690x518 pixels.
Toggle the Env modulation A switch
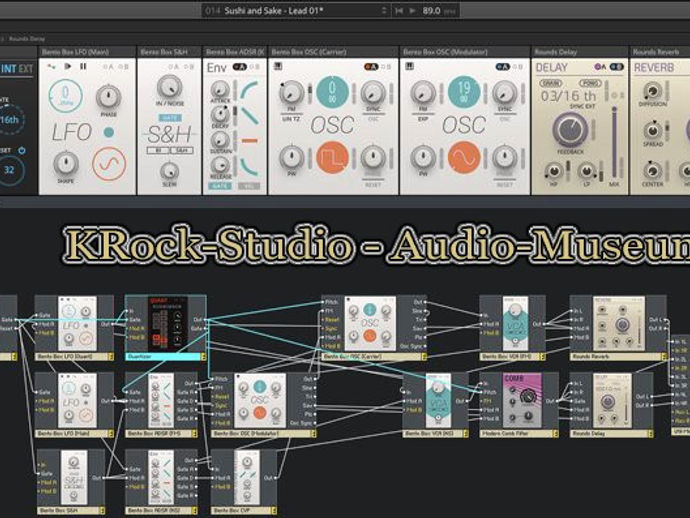239,67
